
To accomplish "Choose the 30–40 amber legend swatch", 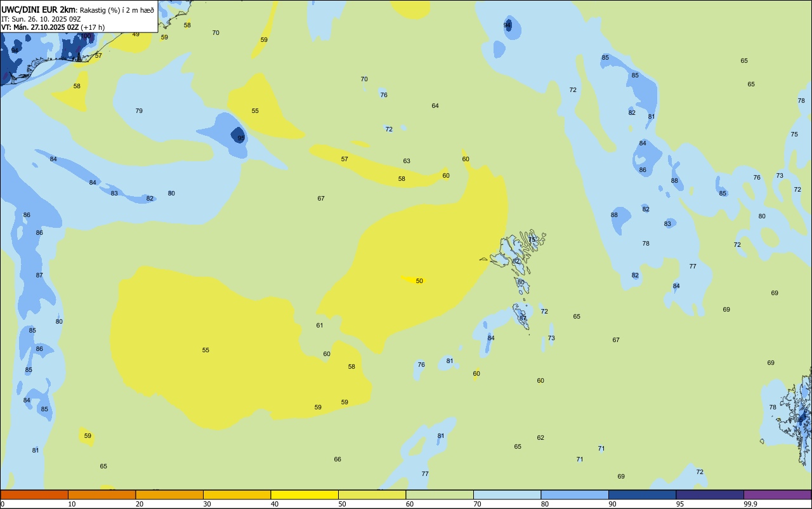I will click(237, 494).
